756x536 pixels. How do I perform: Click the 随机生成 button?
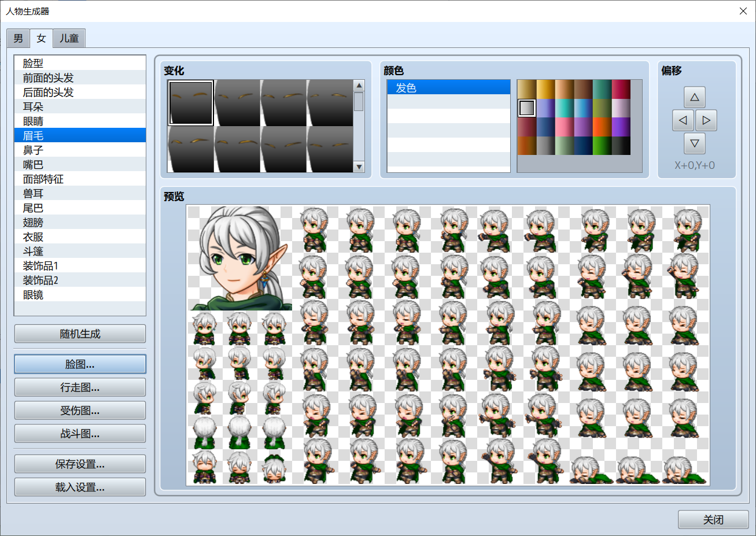pyautogui.click(x=80, y=334)
